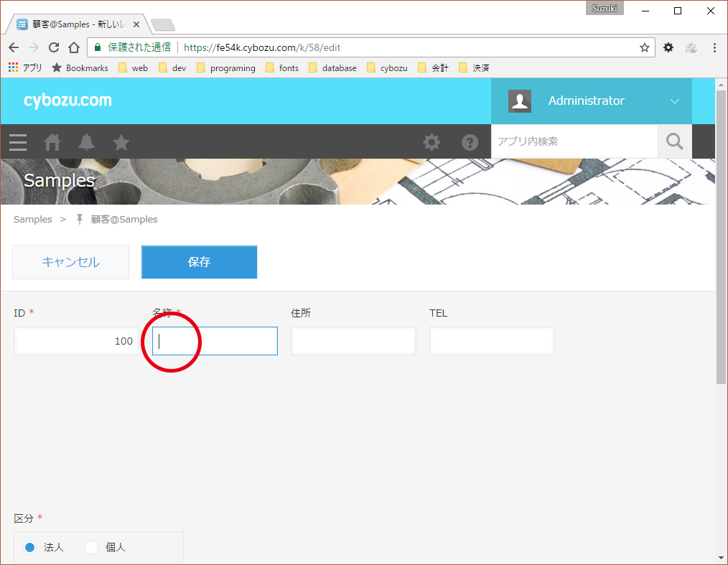Open the programing bookmarks folder
Image resolution: width=728 pixels, height=565 pixels.
[226, 67]
